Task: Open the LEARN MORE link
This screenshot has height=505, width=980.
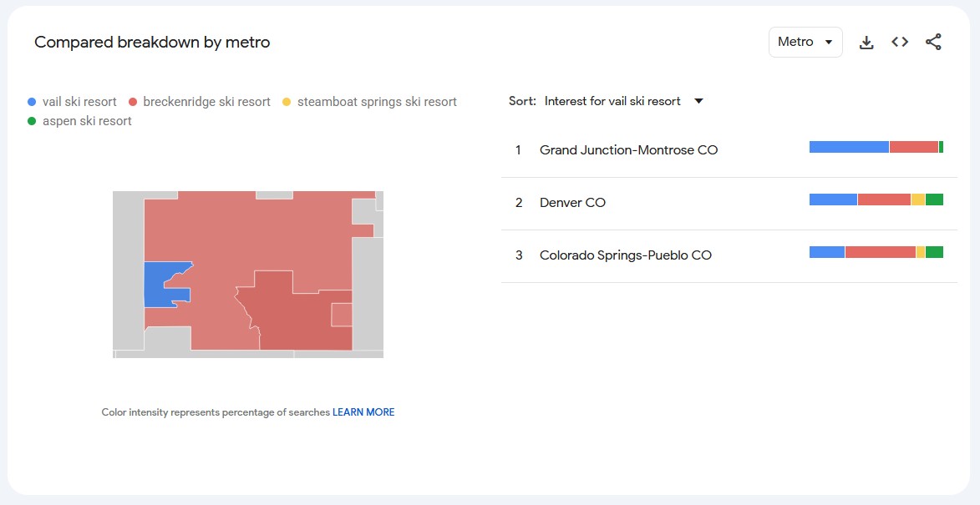Action: 363,412
